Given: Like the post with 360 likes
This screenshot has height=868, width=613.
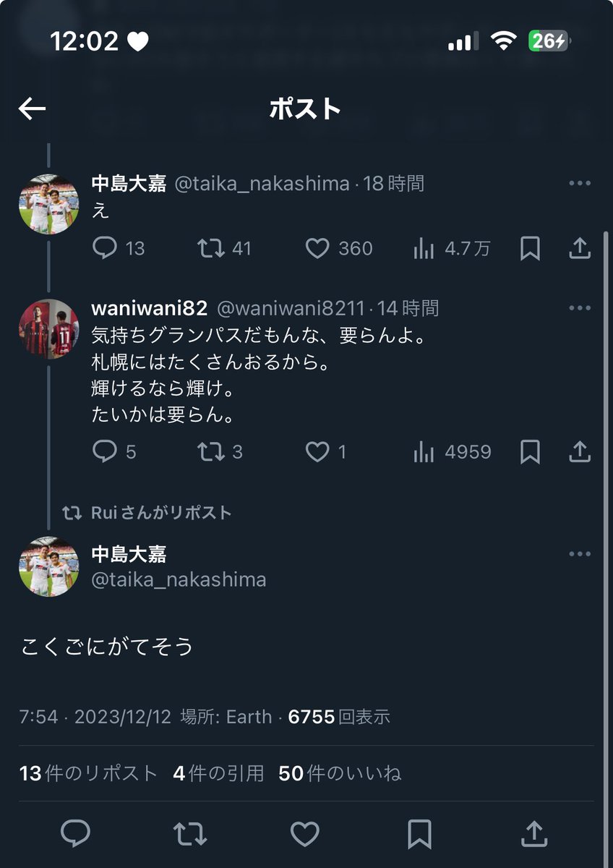Looking at the screenshot, I should pyautogui.click(x=317, y=249).
